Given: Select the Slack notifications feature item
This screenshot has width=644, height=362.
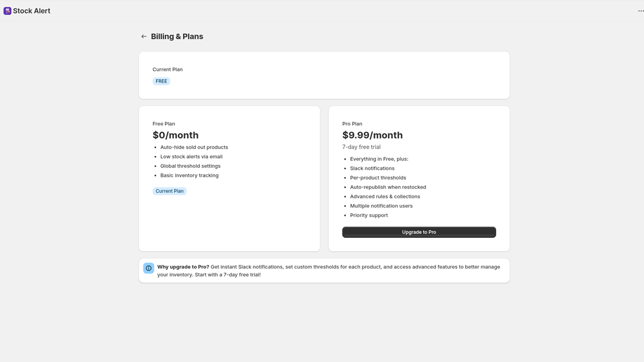Looking at the screenshot, I should point(372,168).
